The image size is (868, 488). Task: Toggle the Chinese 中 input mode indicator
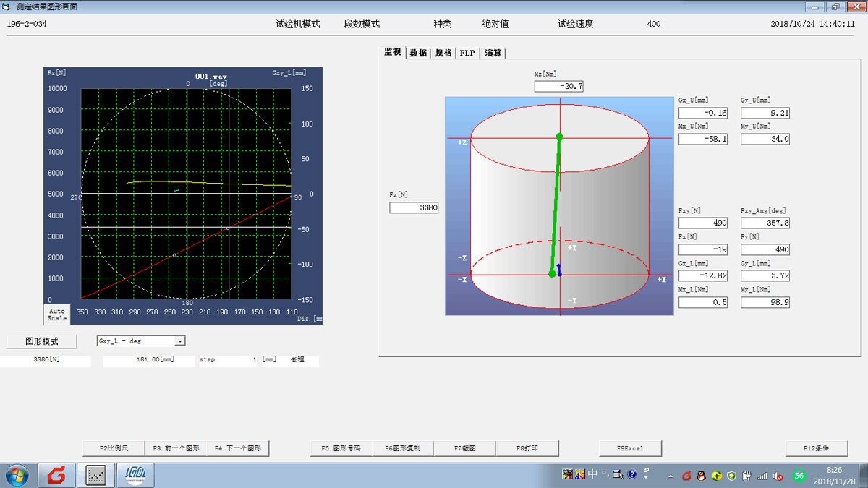coord(592,474)
